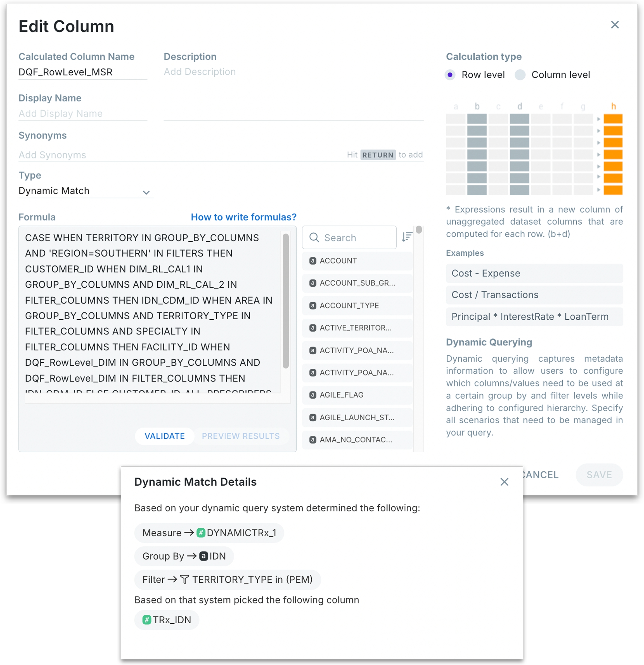Click the orange h column in diagram

pos(612,154)
